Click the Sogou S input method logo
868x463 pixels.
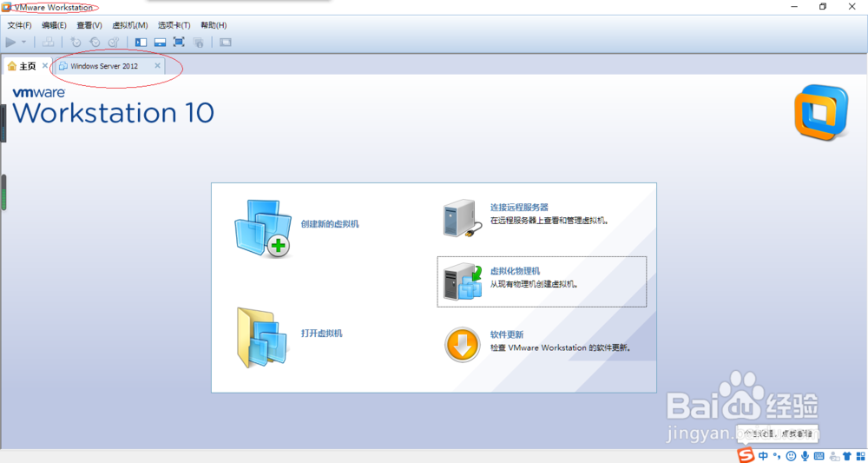746,455
